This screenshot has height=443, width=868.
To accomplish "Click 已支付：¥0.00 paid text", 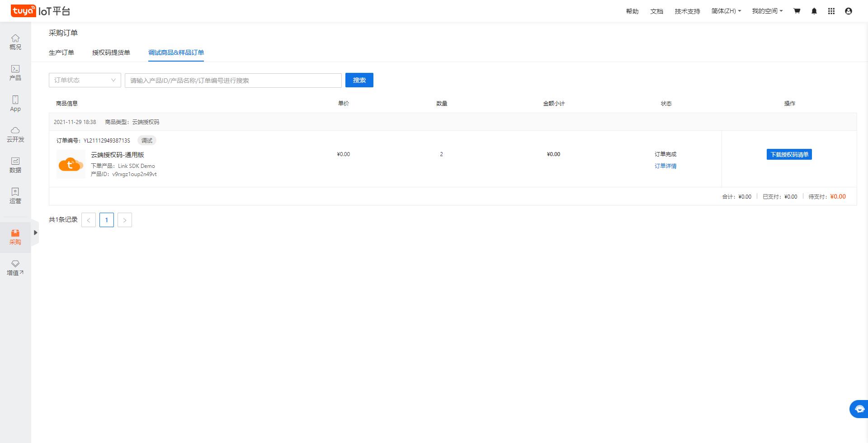I will [x=780, y=197].
